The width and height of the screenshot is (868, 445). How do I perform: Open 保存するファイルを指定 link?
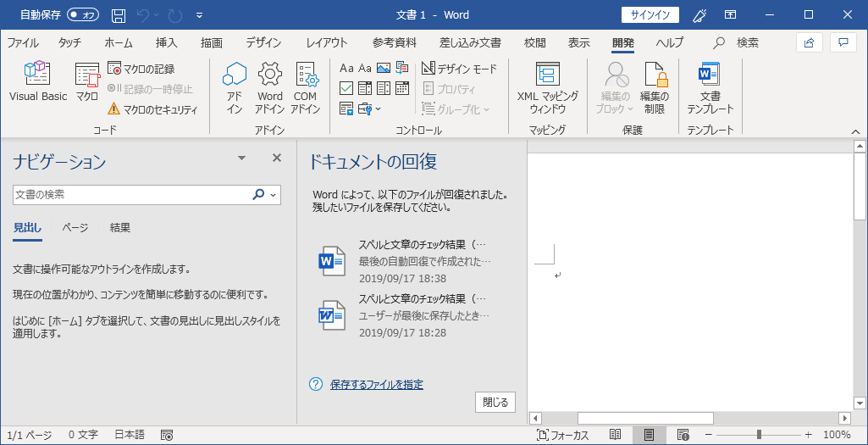377,385
